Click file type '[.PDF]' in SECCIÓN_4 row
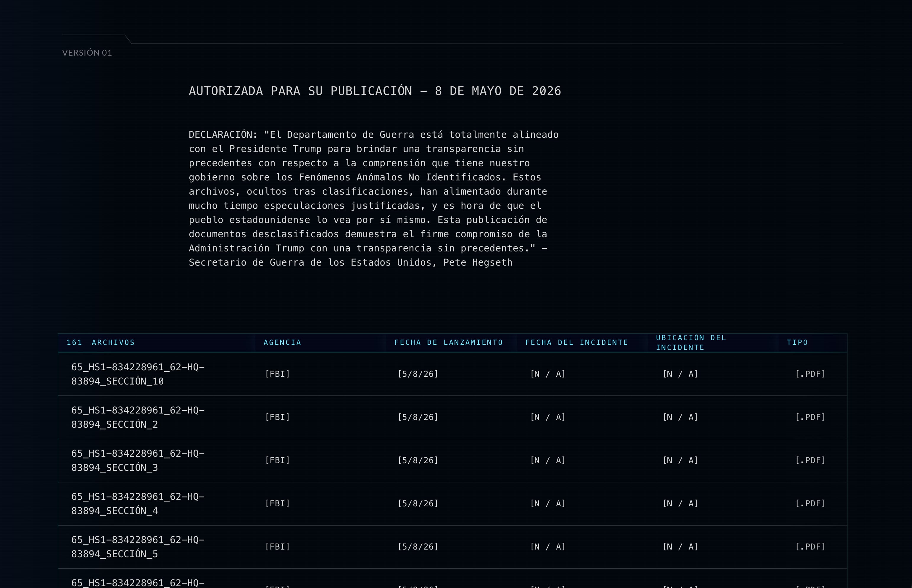The image size is (912, 588). (811, 503)
